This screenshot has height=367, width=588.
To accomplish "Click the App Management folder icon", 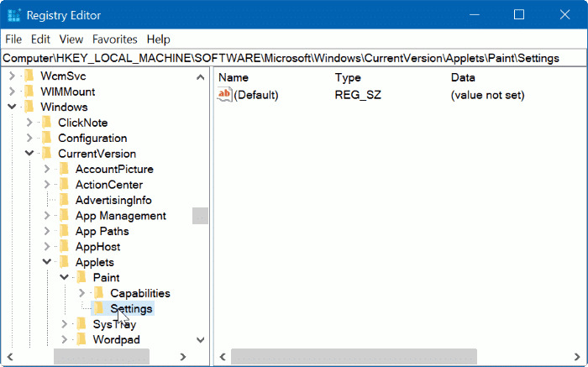I will tap(64, 216).
